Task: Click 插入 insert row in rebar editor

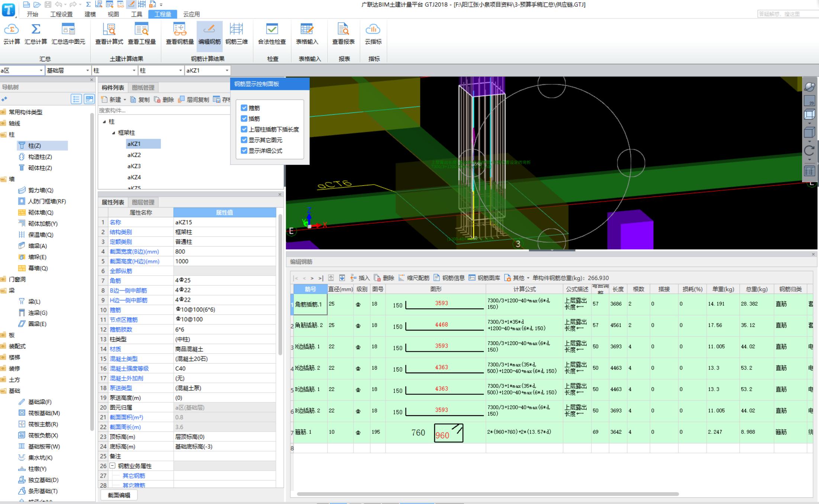Action: click(x=359, y=278)
